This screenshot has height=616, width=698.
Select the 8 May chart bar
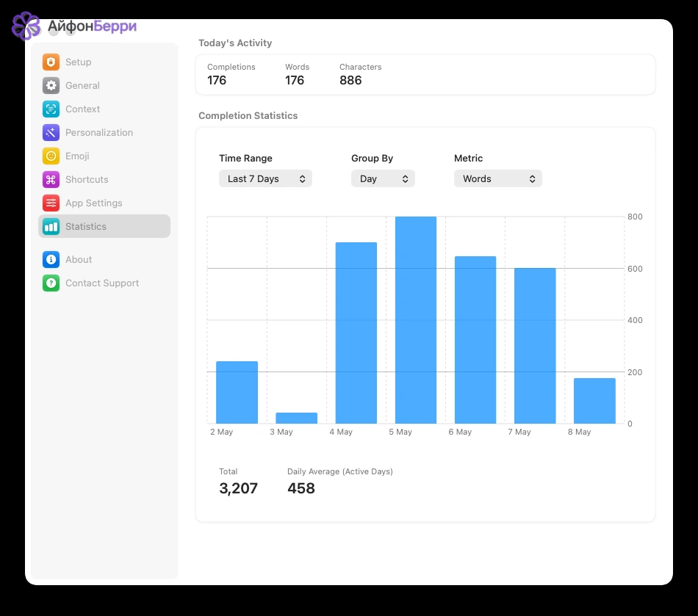click(594, 401)
